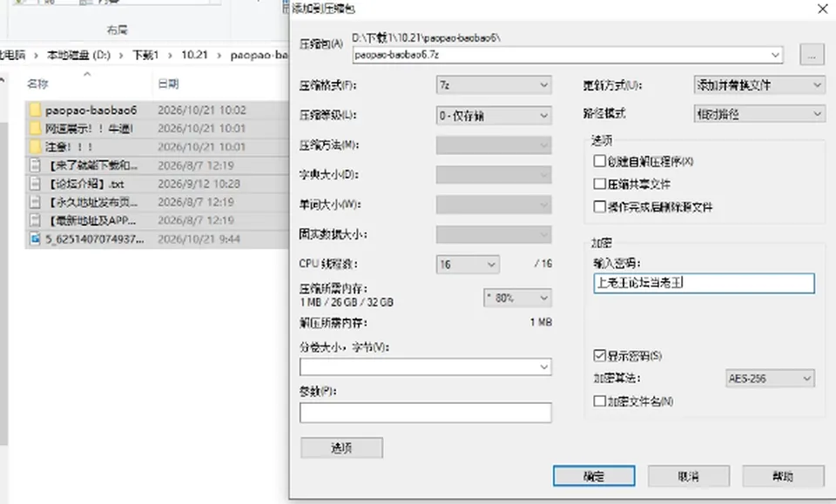This screenshot has height=504, width=836.
Task: Expand the 加密算法 dropdown showing AES-256
Action: (770, 379)
